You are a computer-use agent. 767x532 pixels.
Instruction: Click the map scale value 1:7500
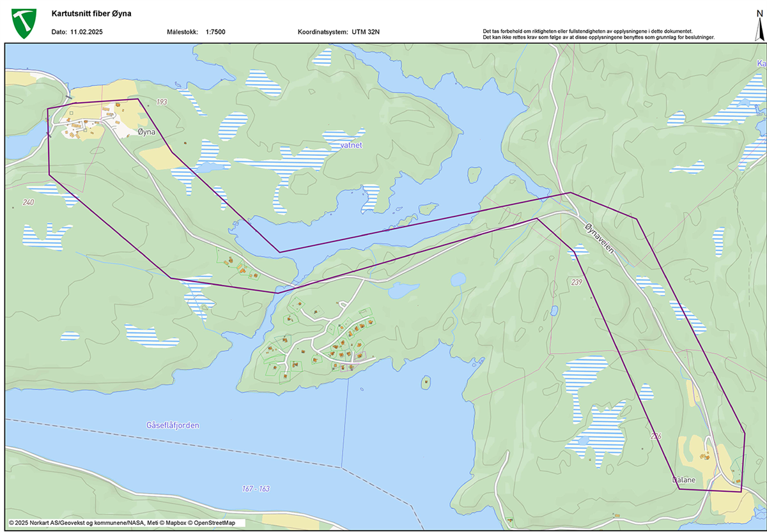(x=215, y=32)
